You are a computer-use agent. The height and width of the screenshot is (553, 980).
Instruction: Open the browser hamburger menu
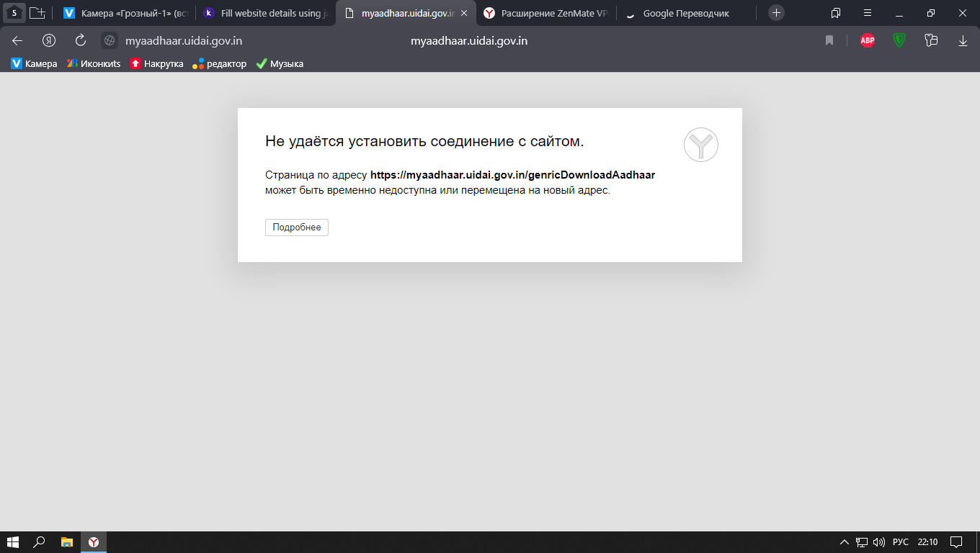coord(868,13)
